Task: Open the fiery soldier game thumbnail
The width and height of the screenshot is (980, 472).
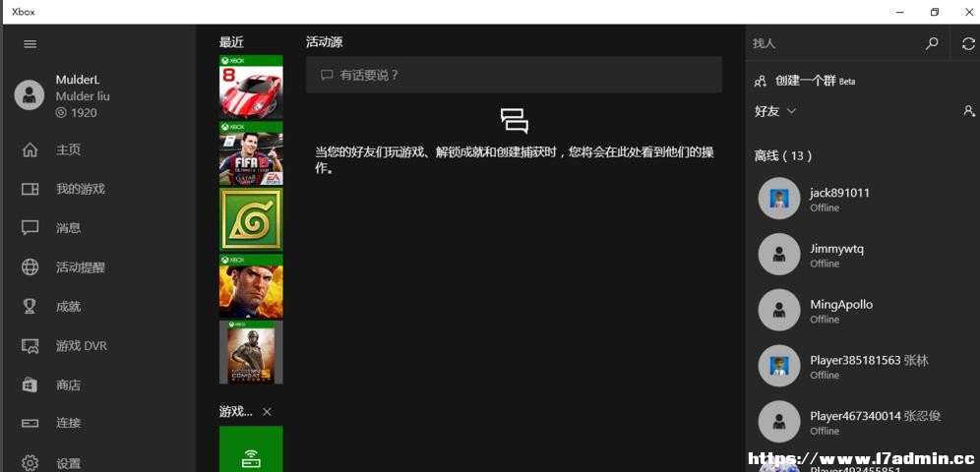Action: [x=251, y=286]
